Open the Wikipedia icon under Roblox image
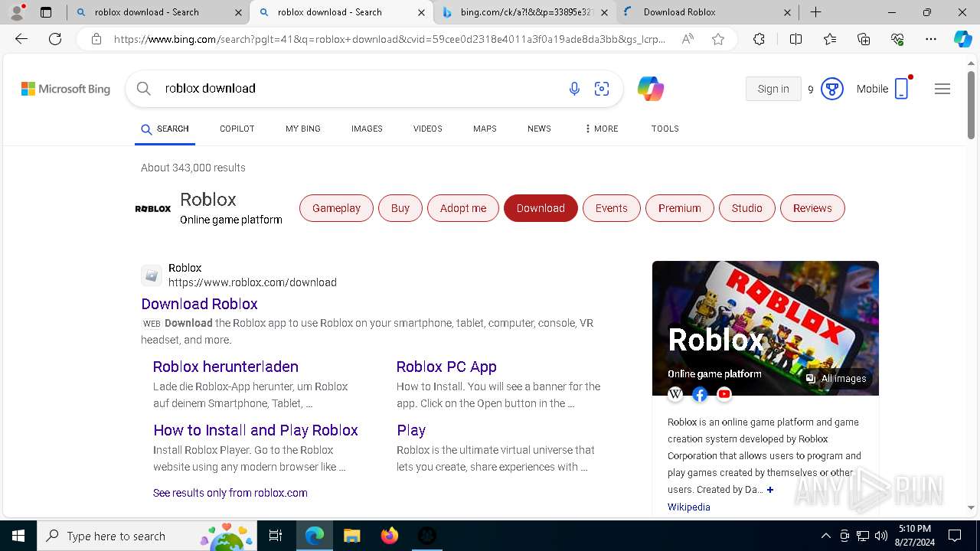The width and height of the screenshot is (980, 551). tap(675, 394)
